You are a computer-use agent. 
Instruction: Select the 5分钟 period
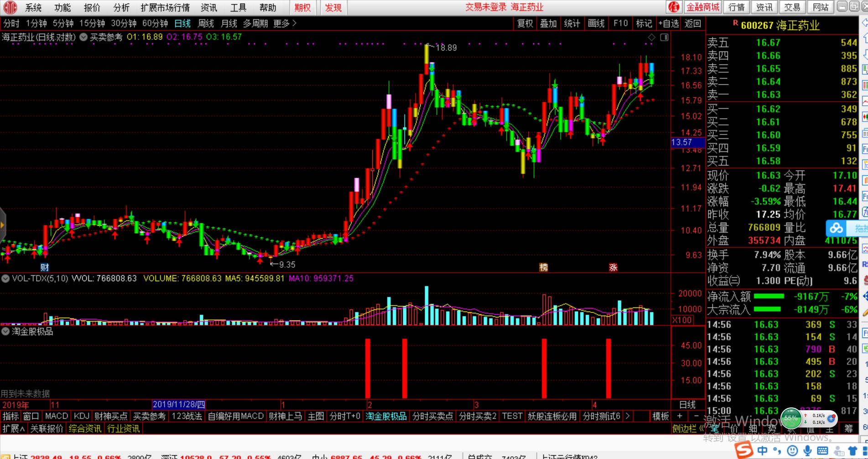coord(63,23)
